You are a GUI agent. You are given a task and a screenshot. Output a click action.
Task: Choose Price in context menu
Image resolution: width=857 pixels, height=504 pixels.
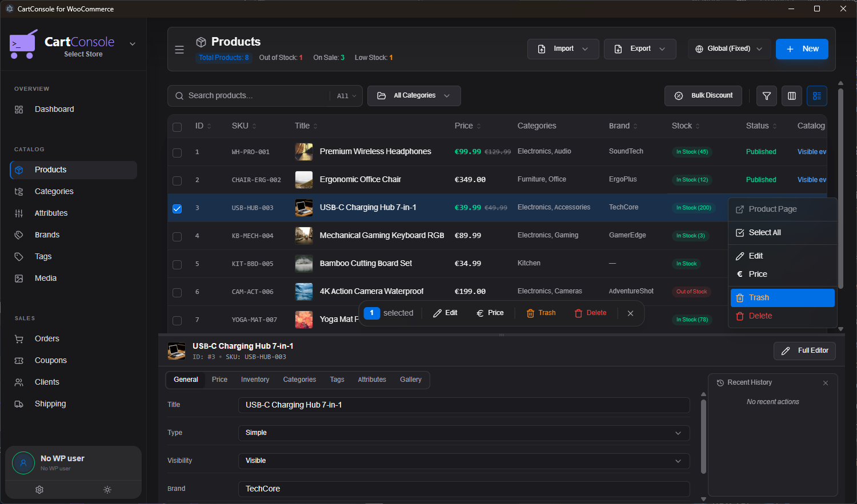[782, 274]
